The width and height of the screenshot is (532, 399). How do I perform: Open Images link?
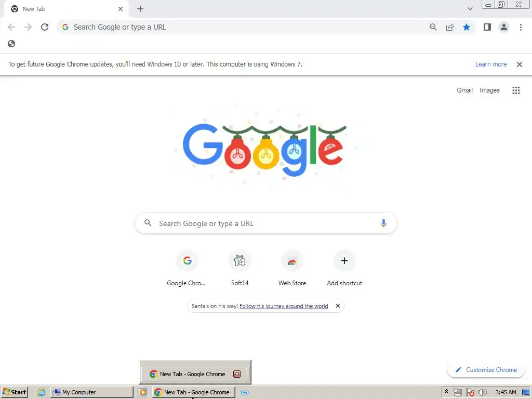(489, 90)
